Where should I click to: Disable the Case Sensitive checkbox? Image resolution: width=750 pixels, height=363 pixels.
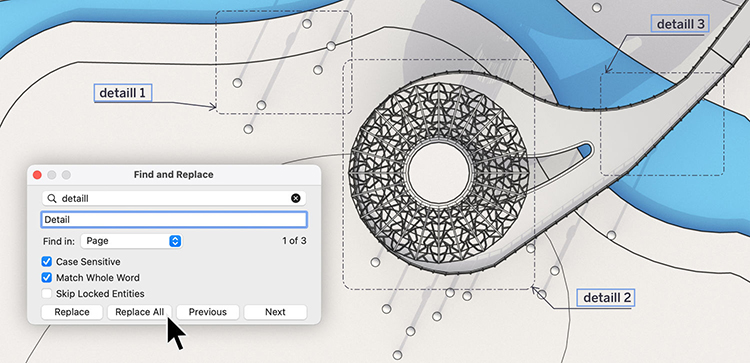(x=46, y=262)
